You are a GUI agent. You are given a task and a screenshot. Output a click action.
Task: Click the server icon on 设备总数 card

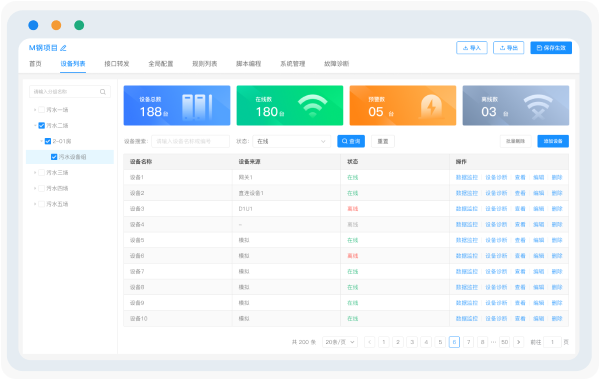[197, 107]
